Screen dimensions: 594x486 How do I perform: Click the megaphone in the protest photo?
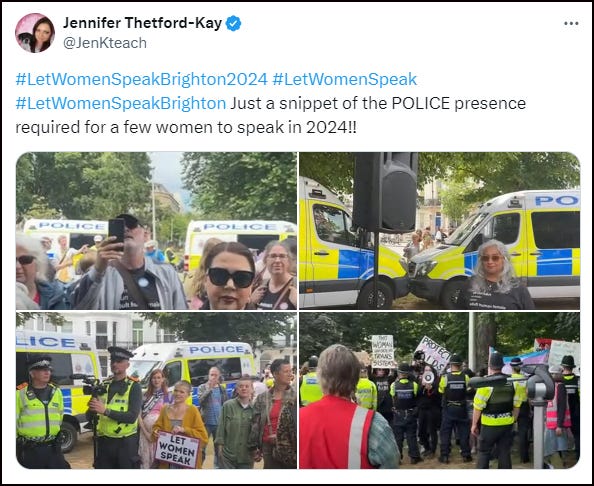428,377
